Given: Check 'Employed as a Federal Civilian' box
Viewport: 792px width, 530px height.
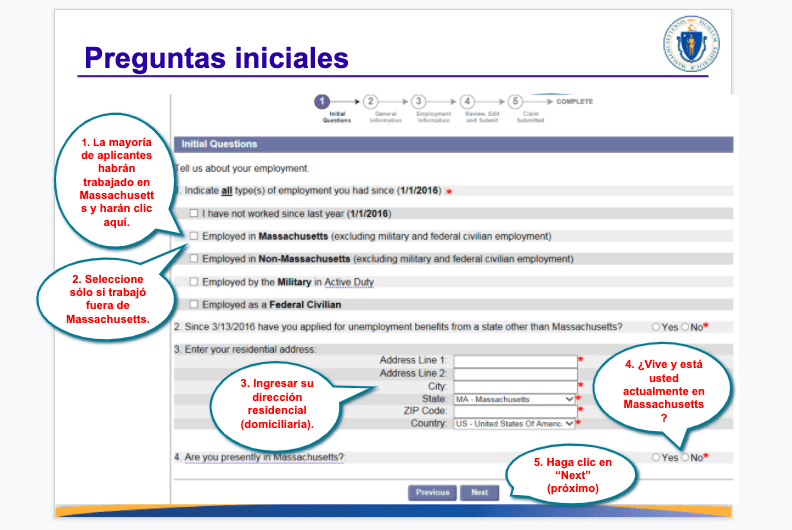Looking at the screenshot, I should (193, 304).
